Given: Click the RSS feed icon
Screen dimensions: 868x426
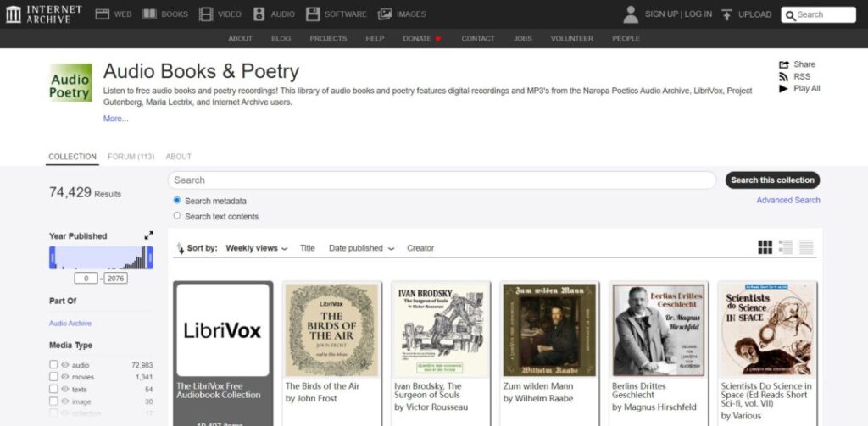Looking at the screenshot, I should (783, 76).
